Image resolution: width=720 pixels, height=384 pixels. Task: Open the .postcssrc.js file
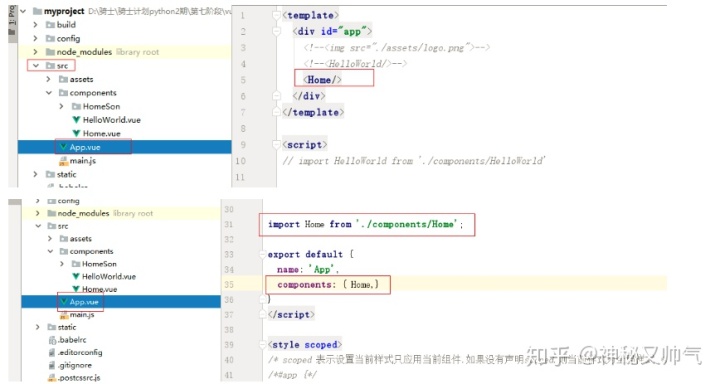click(x=79, y=378)
